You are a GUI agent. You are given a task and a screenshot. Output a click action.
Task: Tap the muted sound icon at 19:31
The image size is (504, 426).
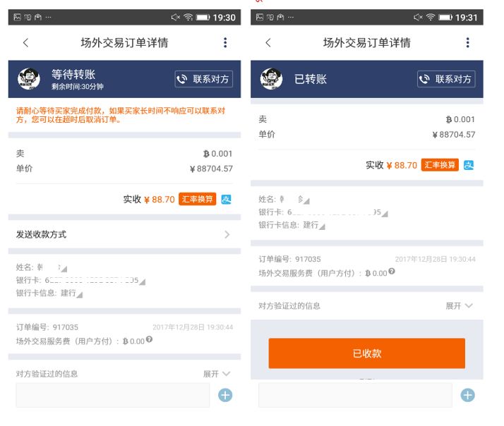pos(418,17)
